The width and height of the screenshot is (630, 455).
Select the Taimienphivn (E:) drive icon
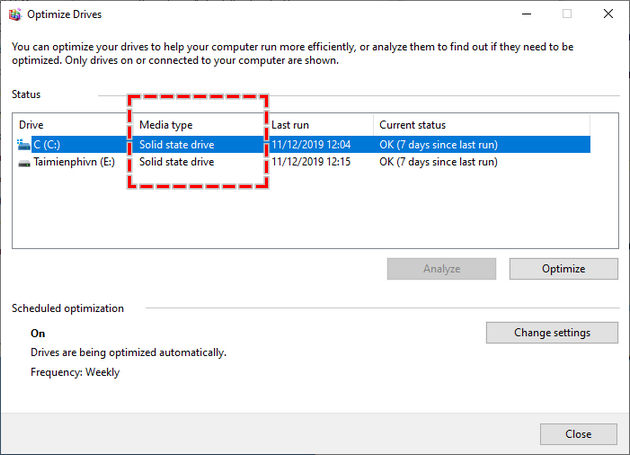24,162
